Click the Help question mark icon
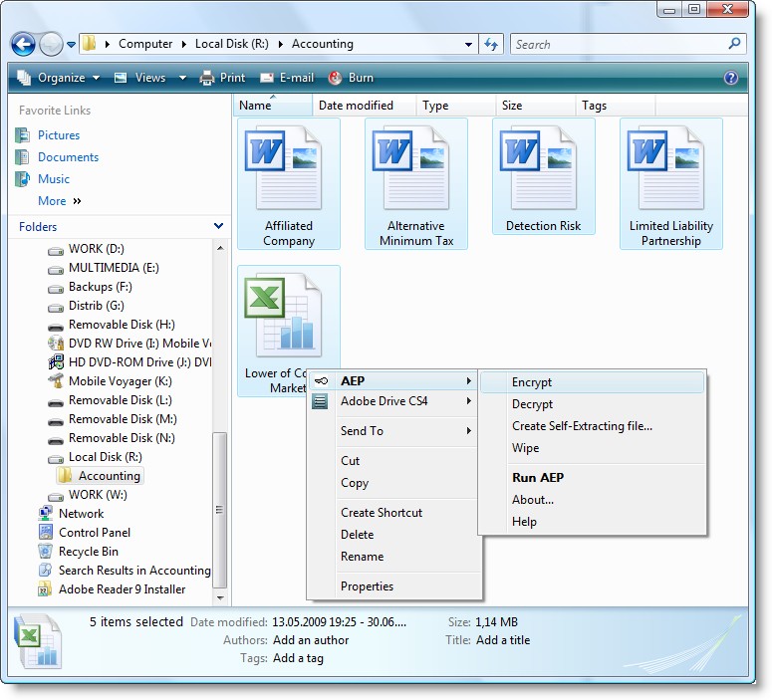This screenshot has height=700, width=772. pos(731,78)
